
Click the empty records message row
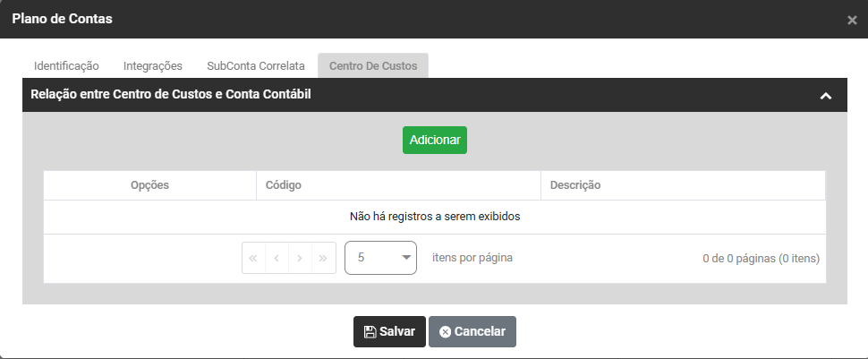[x=435, y=217]
